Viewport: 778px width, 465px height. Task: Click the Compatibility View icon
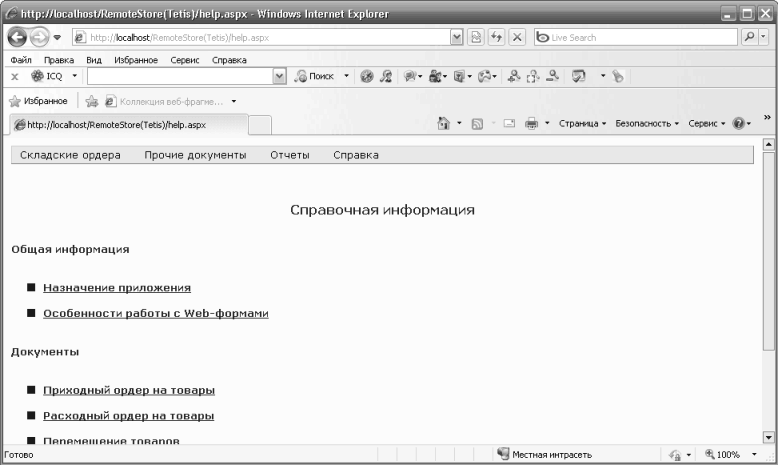(476, 38)
